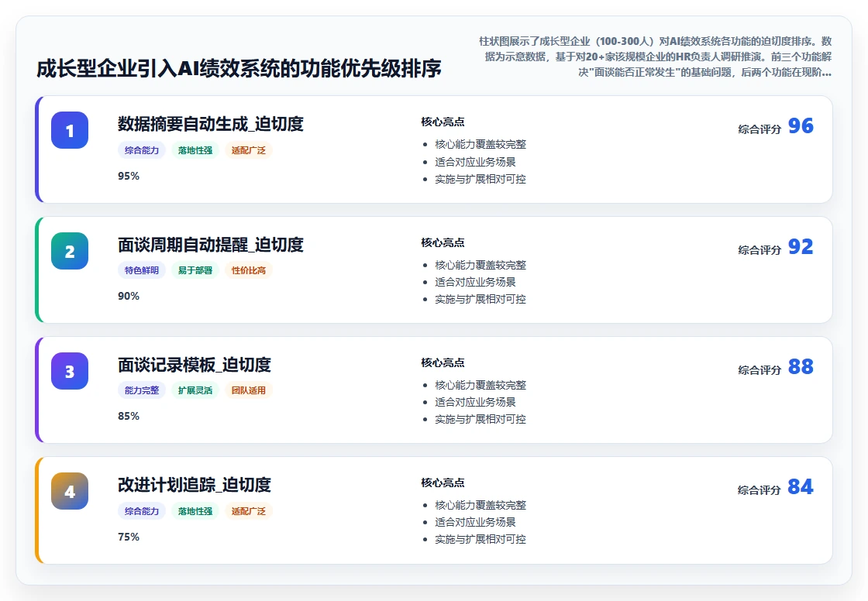The height and width of the screenshot is (601, 868).
Task: Click 核心亮点 heading in 面谈记录模板 card
Action: pyautogui.click(x=443, y=362)
